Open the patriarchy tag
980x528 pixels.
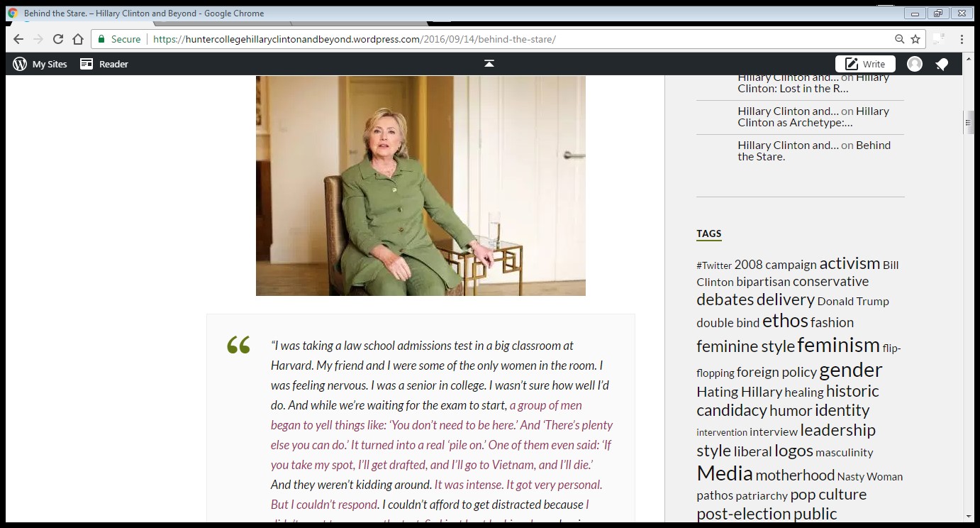(x=762, y=495)
